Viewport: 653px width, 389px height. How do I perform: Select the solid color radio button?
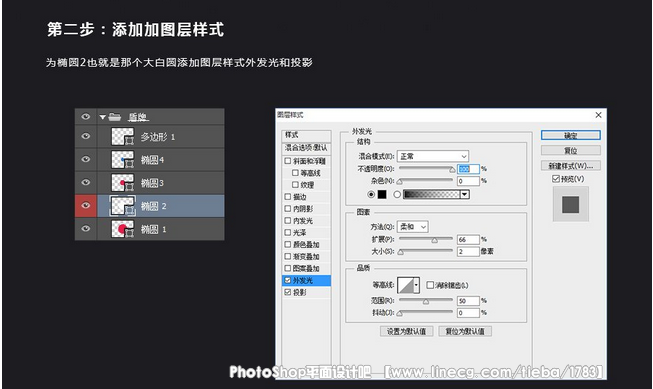tap(371, 194)
